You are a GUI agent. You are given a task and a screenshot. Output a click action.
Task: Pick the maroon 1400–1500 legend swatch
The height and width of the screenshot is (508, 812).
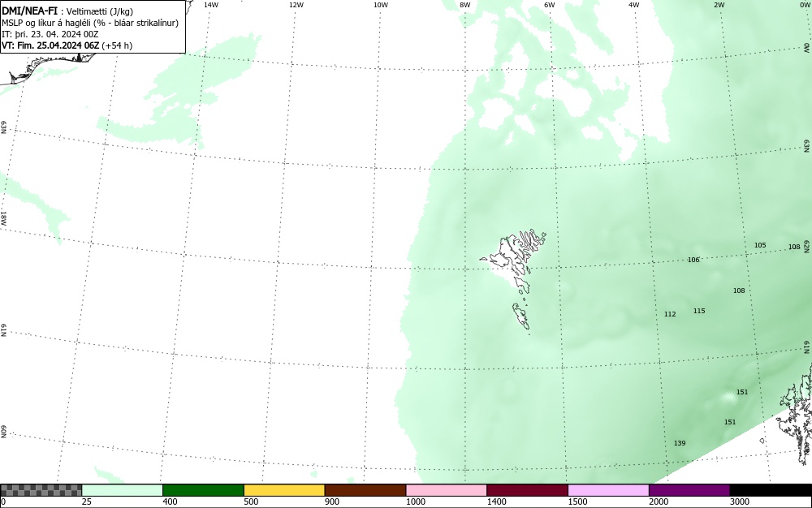[527, 490]
